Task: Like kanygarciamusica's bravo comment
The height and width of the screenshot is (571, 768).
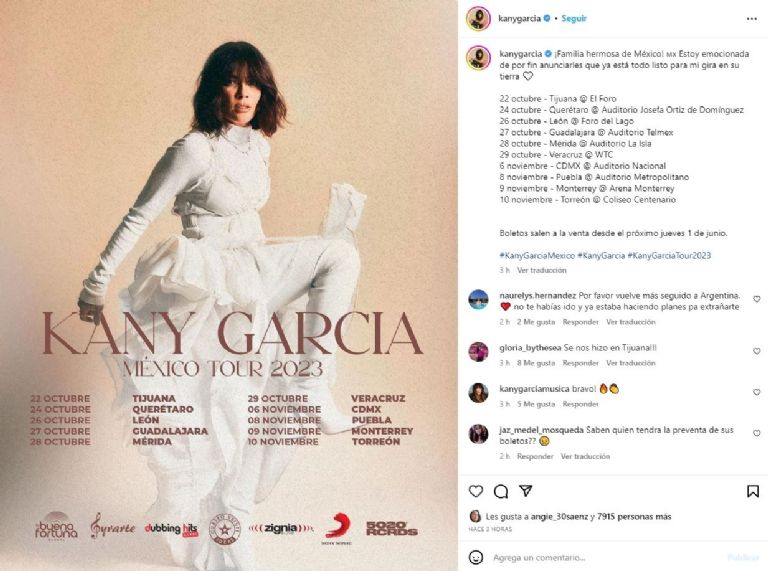Action: (757, 392)
